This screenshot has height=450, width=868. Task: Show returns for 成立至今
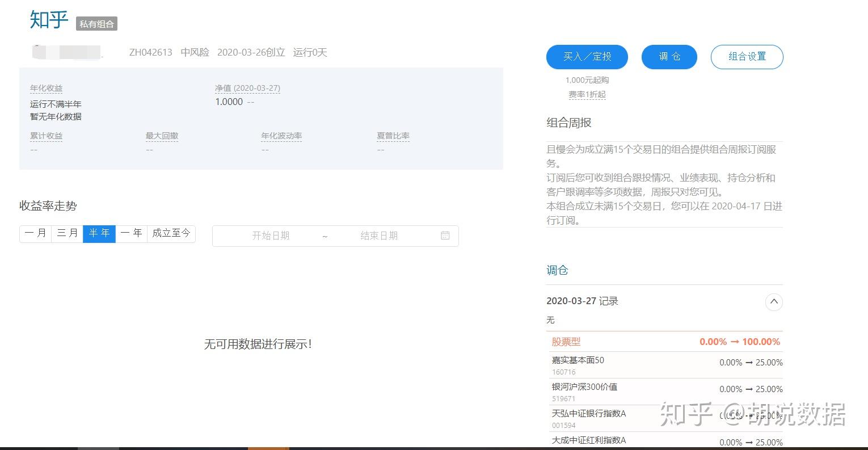tap(171, 233)
